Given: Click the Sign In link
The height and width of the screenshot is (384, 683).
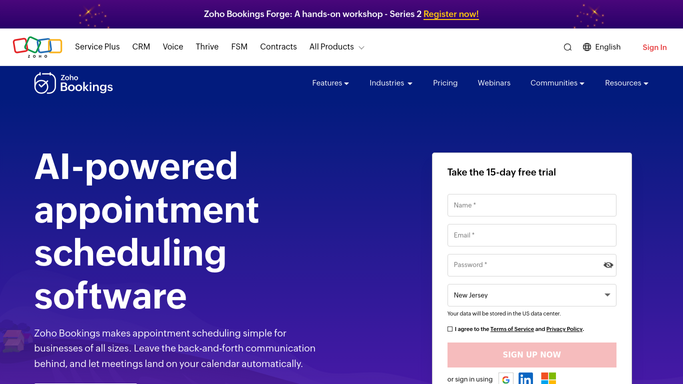Looking at the screenshot, I should [654, 47].
